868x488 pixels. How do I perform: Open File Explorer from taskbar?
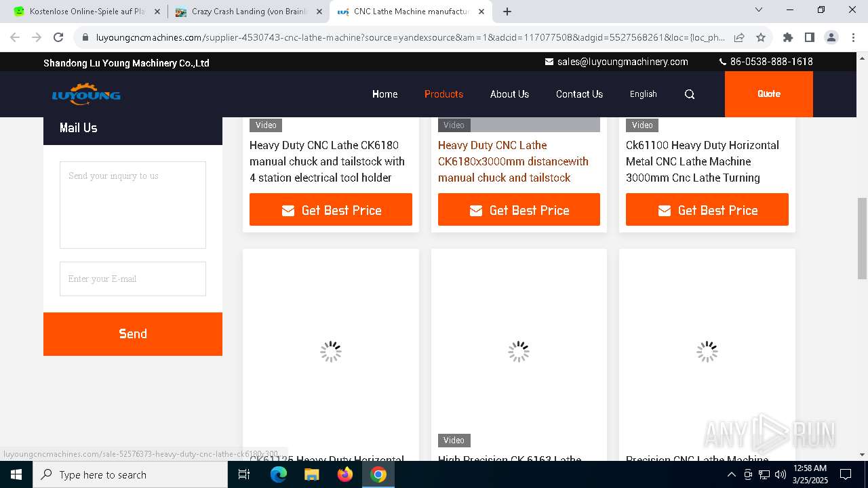pyautogui.click(x=311, y=474)
